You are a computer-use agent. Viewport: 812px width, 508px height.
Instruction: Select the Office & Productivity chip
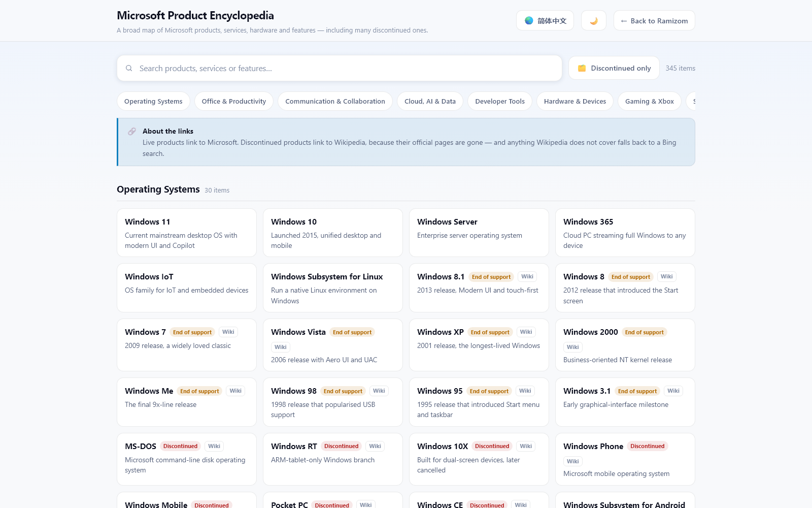point(234,101)
